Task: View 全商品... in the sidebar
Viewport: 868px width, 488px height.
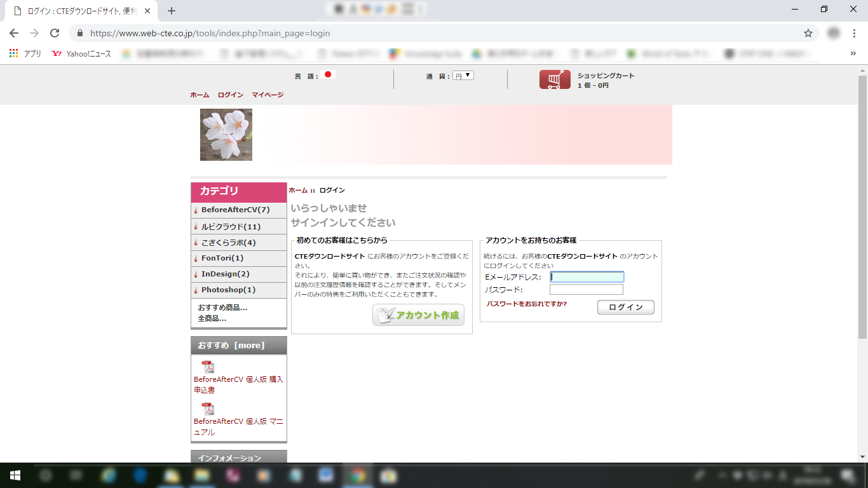Action: click(212, 318)
